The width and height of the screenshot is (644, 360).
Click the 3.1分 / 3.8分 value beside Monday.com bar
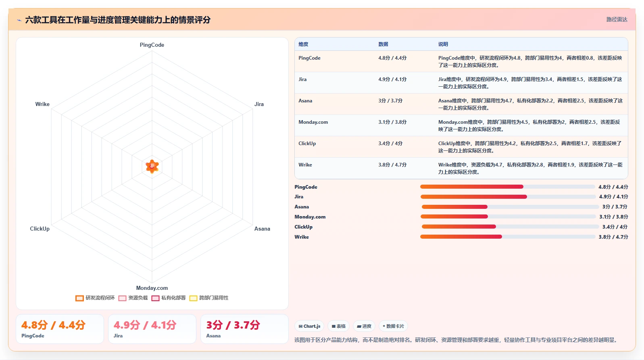[613, 216]
